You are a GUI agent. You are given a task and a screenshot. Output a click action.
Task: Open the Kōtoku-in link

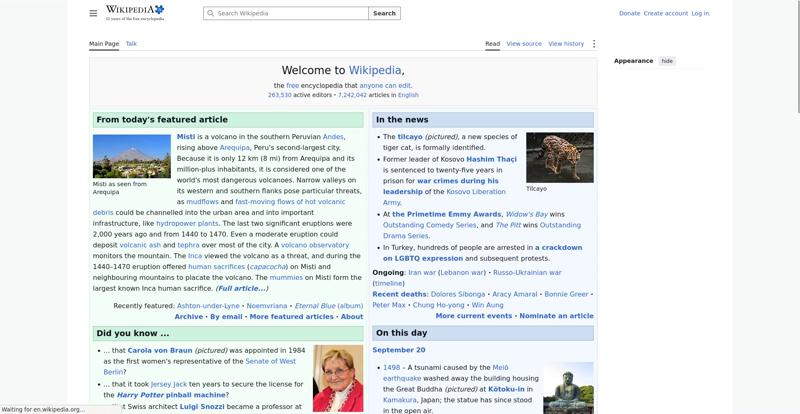tap(506, 389)
